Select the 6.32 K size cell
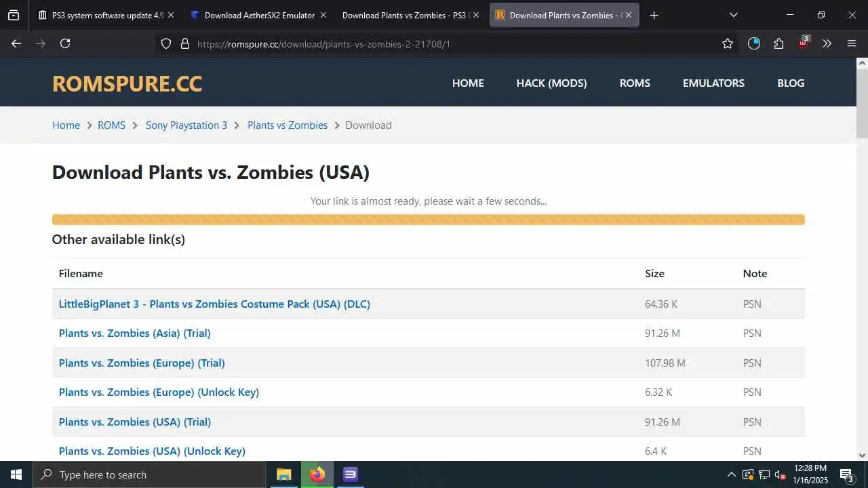Screen dimensions: 868x488 658,392
